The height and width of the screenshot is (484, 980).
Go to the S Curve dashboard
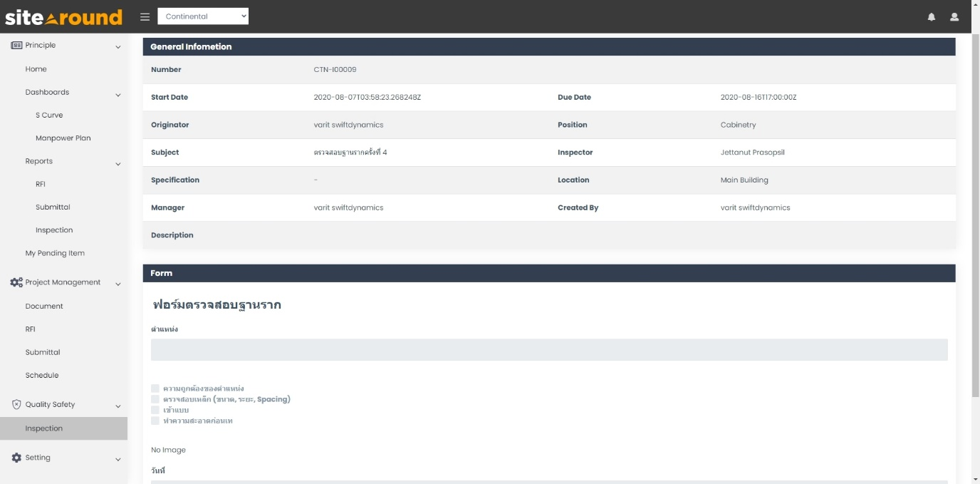(x=51, y=115)
